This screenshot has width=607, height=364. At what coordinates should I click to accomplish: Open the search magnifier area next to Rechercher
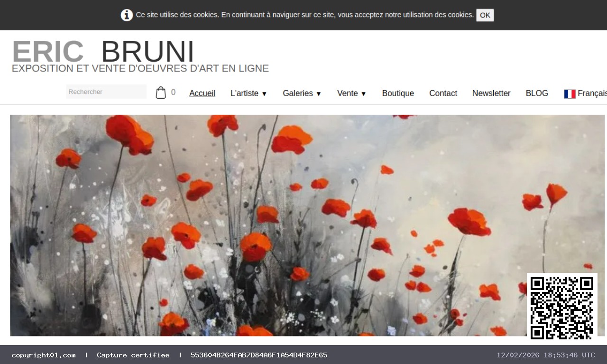point(140,91)
